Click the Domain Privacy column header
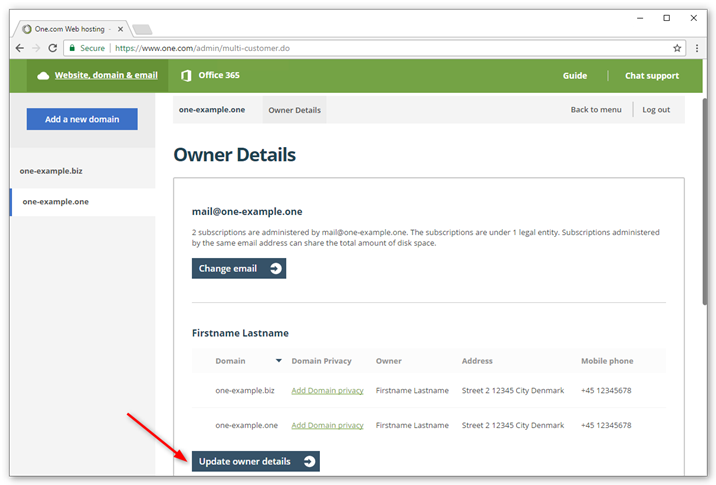Viewport: 716px width, 485px height. click(321, 361)
